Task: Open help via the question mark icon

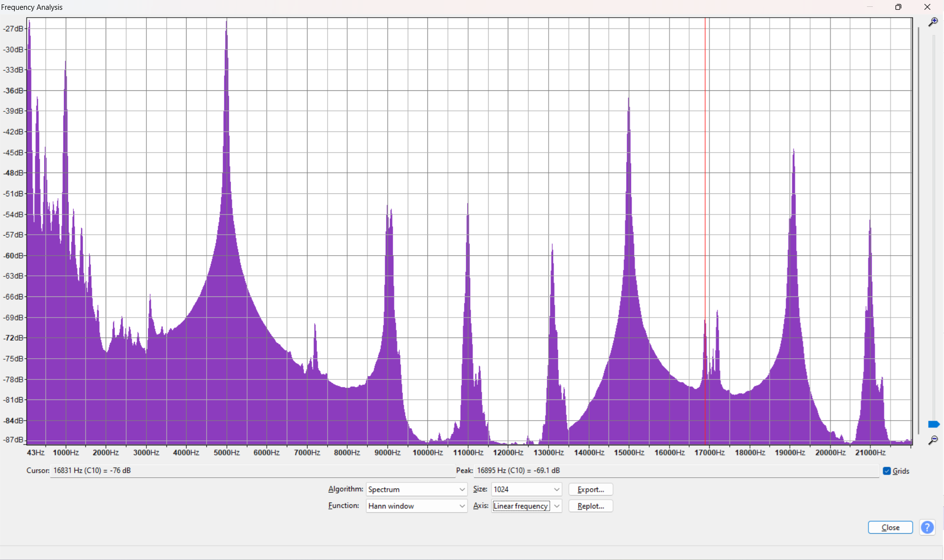Action: pos(927,527)
